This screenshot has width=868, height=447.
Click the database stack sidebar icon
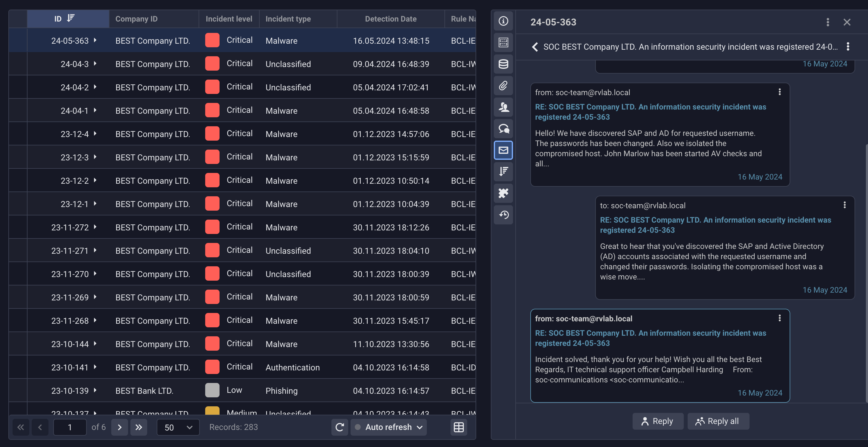tap(503, 64)
